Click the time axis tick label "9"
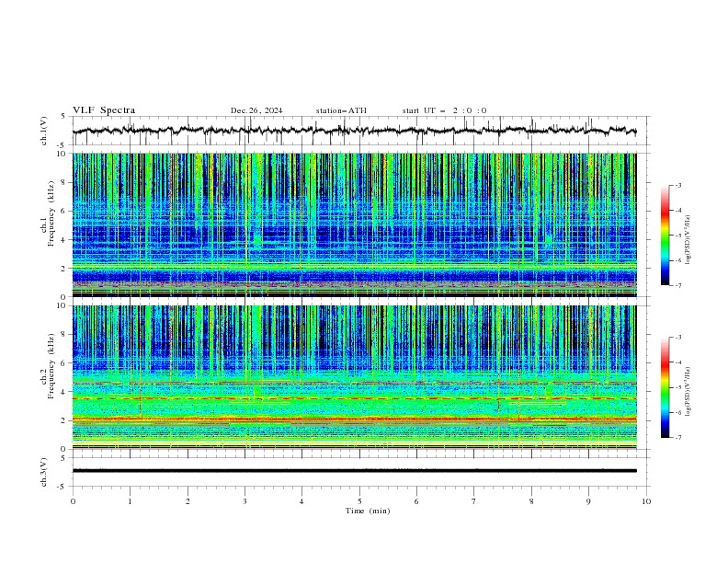 (x=588, y=501)
